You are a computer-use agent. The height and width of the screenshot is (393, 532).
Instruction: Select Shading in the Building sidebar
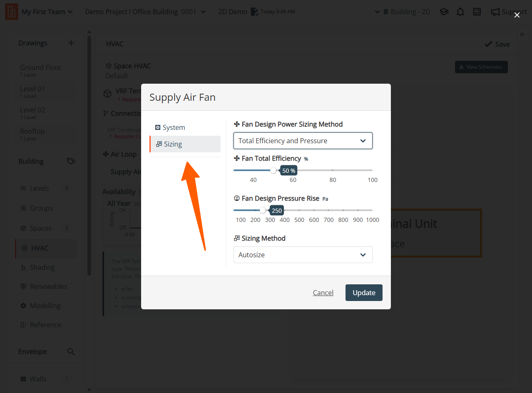point(42,267)
